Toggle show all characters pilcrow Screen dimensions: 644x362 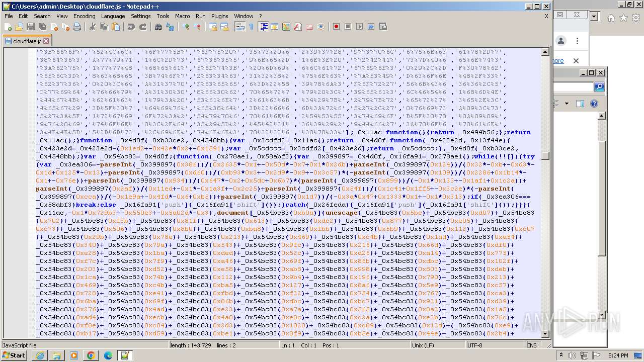click(252, 27)
